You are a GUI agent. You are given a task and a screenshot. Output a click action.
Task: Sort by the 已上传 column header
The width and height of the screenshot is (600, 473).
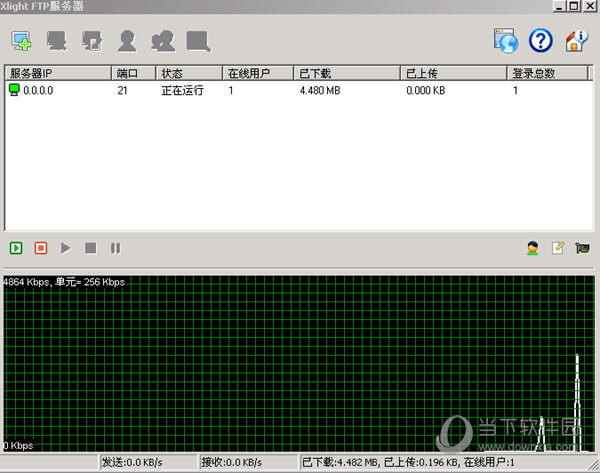453,73
